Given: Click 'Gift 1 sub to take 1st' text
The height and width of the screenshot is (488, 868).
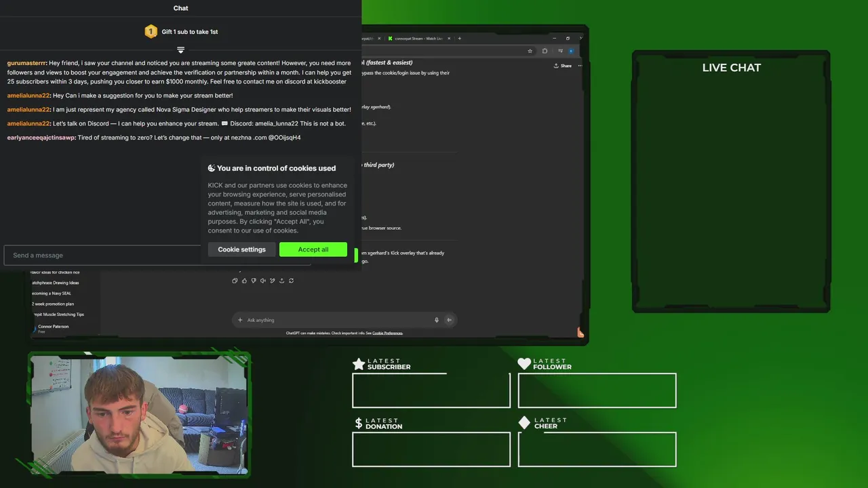Looking at the screenshot, I should point(190,32).
